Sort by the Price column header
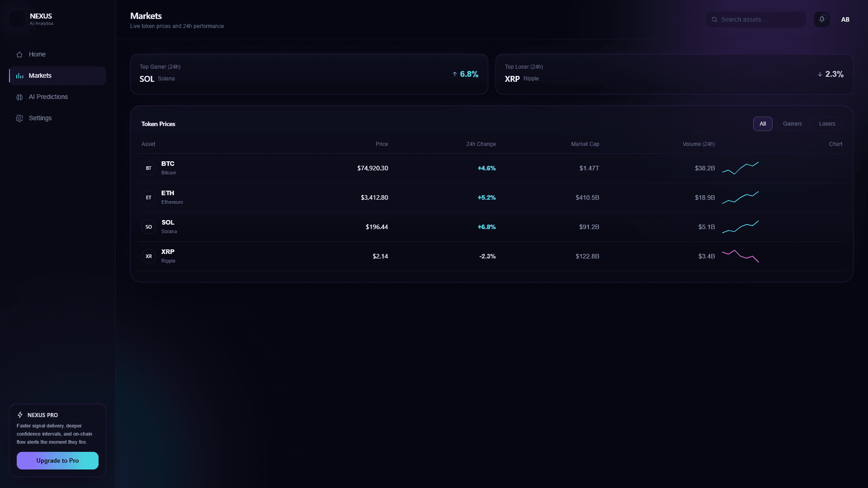Viewport: 868px width, 488px height. click(382, 144)
